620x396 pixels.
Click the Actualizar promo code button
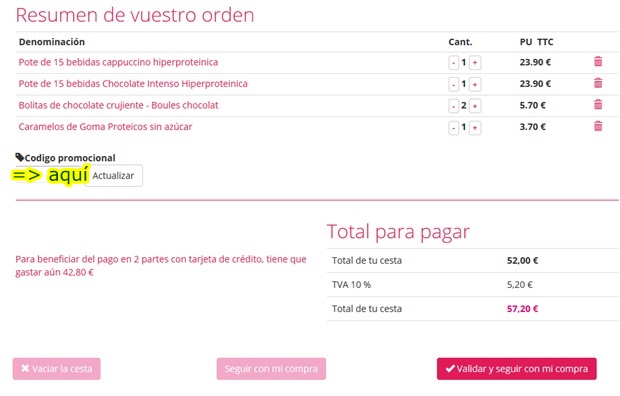(x=113, y=176)
